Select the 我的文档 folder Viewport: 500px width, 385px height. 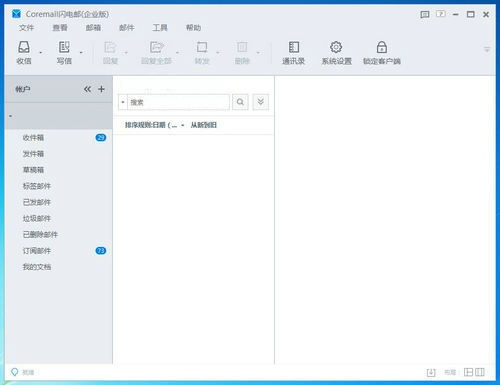click(59, 267)
